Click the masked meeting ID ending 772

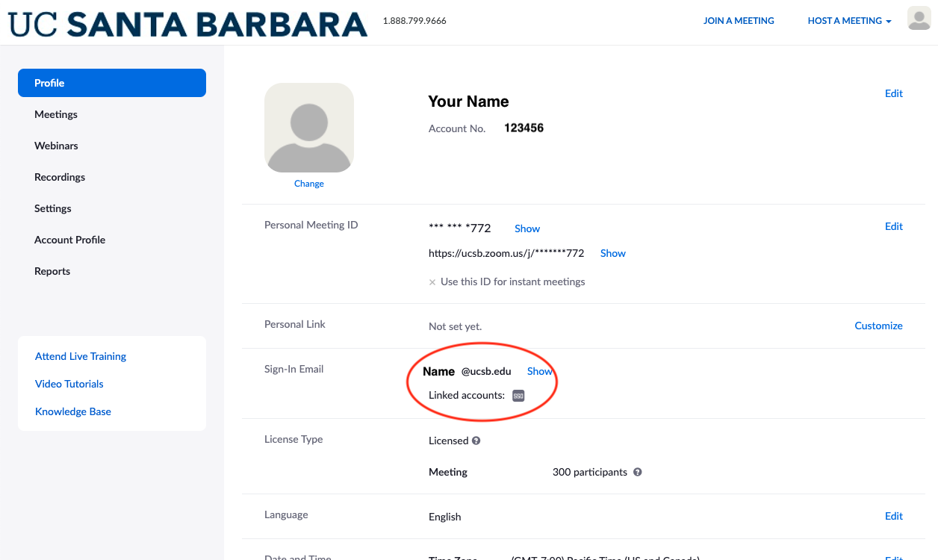[460, 228]
